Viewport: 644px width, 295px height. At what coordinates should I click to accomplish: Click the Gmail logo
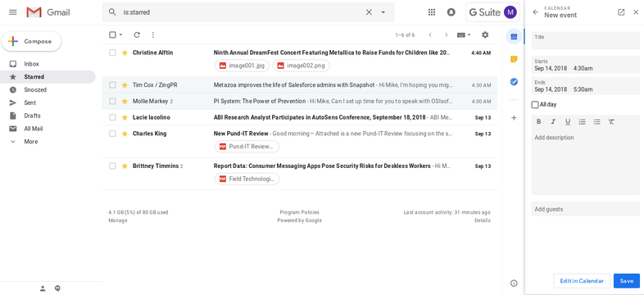coord(48,12)
